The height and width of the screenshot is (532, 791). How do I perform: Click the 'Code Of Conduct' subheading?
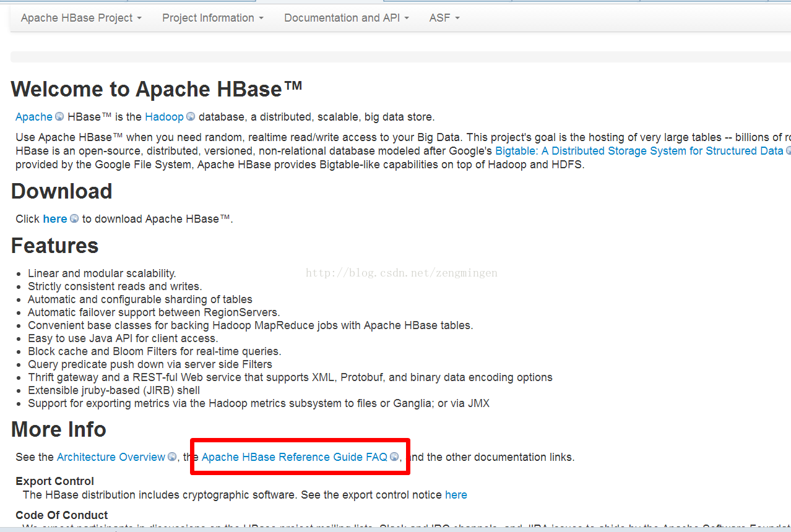[62, 515]
